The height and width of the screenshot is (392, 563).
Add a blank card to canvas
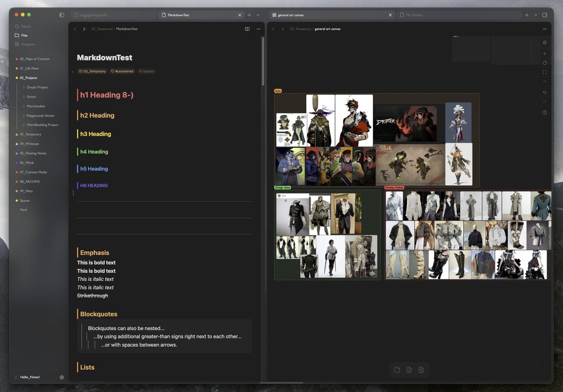[397, 370]
